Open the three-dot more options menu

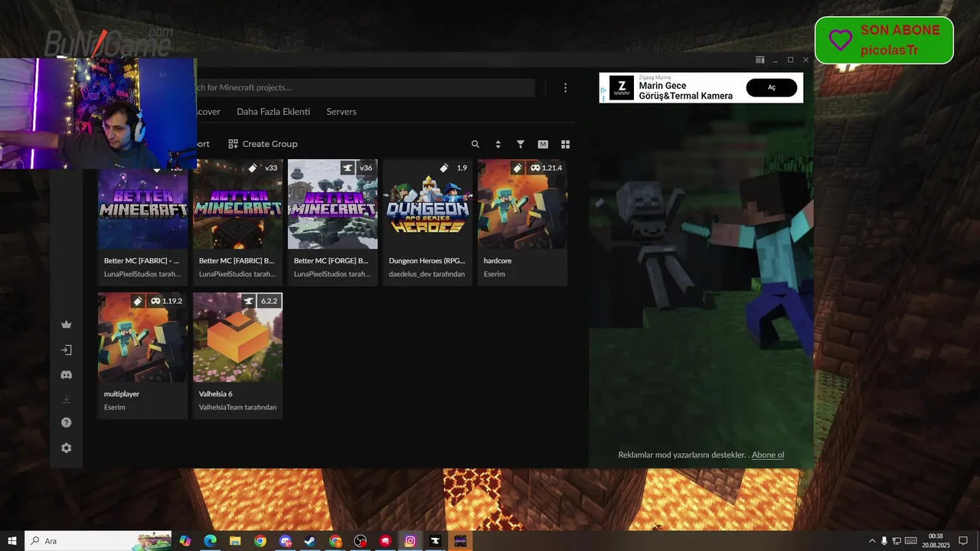565,88
